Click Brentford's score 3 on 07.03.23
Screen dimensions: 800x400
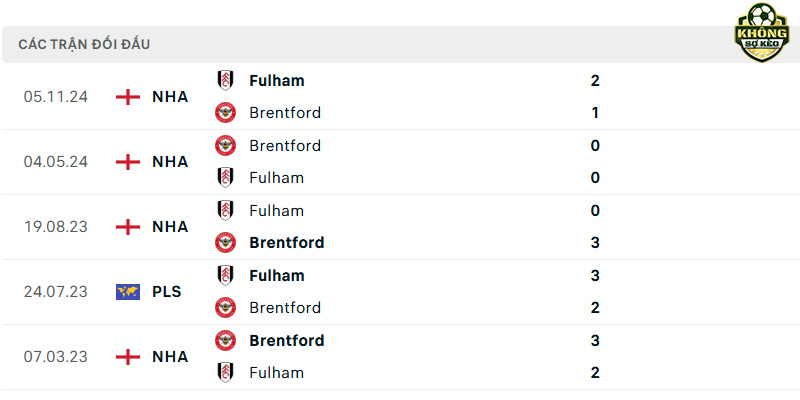595,340
